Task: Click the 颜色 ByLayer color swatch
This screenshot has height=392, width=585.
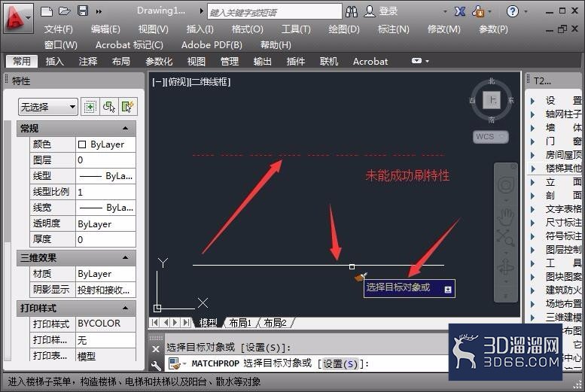Action: [x=82, y=144]
